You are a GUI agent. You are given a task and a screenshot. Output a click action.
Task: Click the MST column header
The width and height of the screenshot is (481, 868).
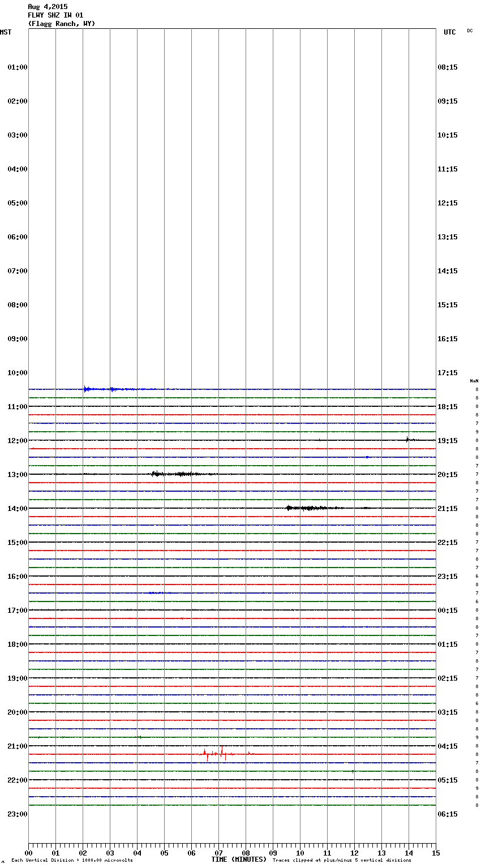6,32
